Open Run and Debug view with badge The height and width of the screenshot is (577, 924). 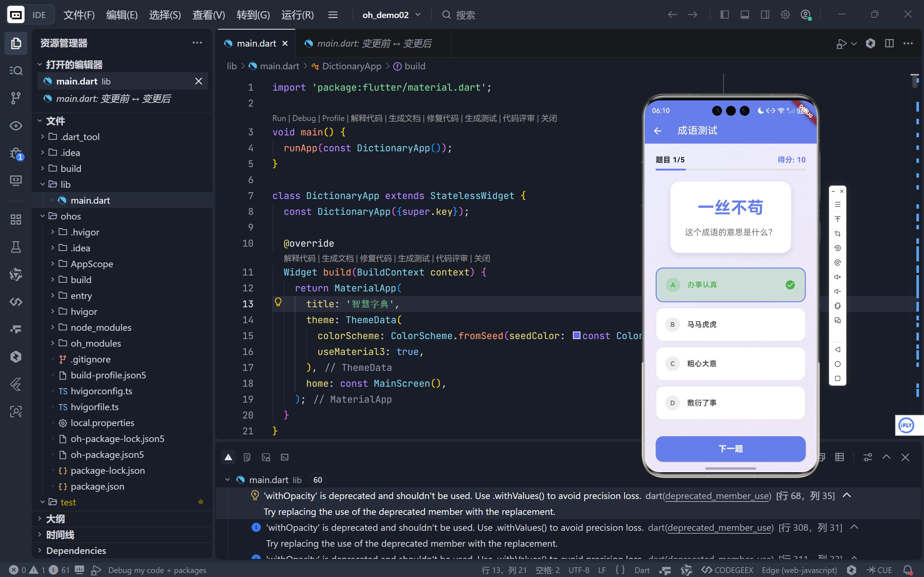16,153
